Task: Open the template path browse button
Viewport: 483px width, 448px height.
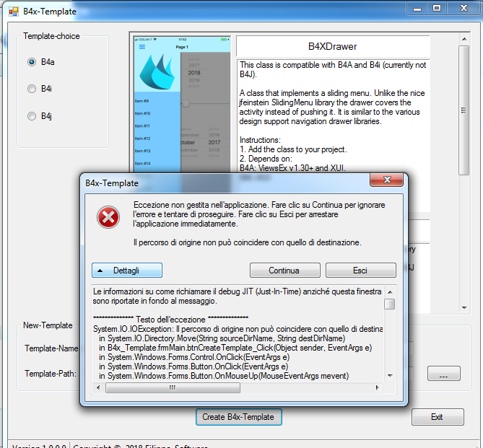Action: (443, 374)
